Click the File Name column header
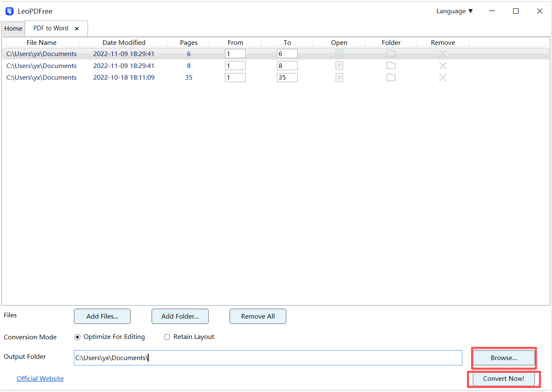Viewport: 552px width, 392px height. click(x=42, y=42)
